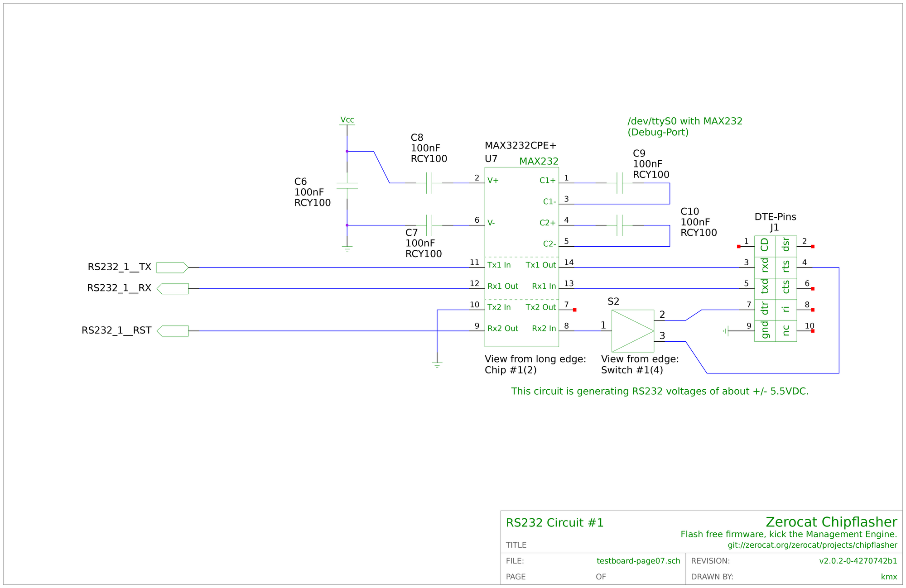The image size is (906, 588).
Task: Click the 'C1+' pin label
Action: 547,181
